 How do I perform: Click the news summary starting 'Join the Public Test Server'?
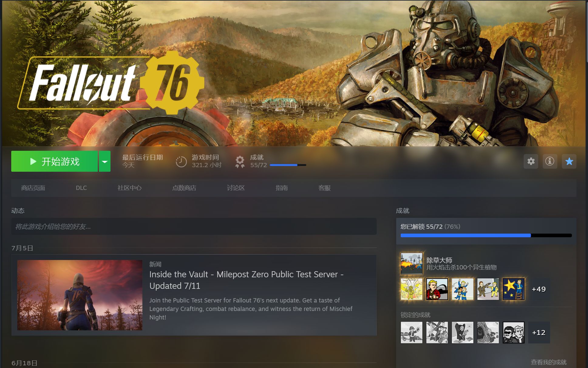(x=251, y=309)
